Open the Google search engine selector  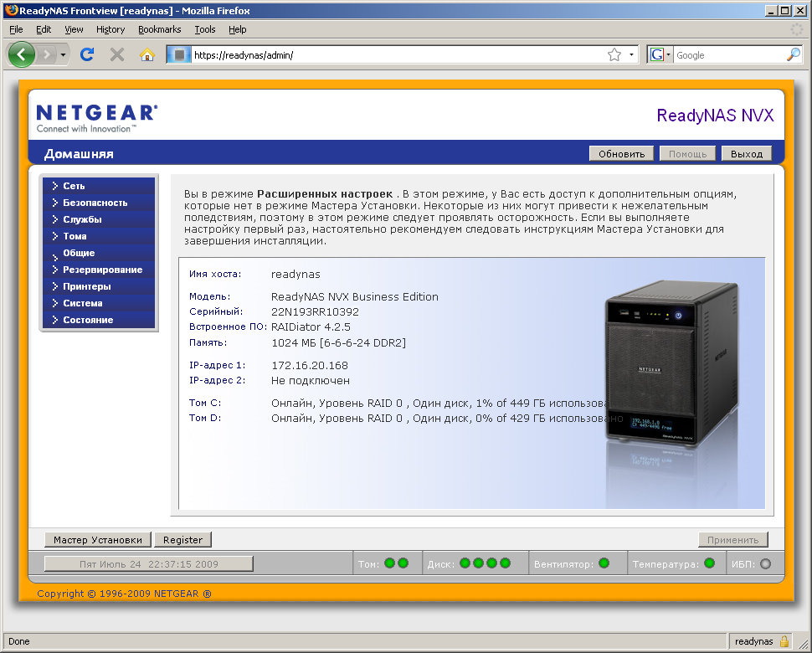pyautogui.click(x=660, y=54)
